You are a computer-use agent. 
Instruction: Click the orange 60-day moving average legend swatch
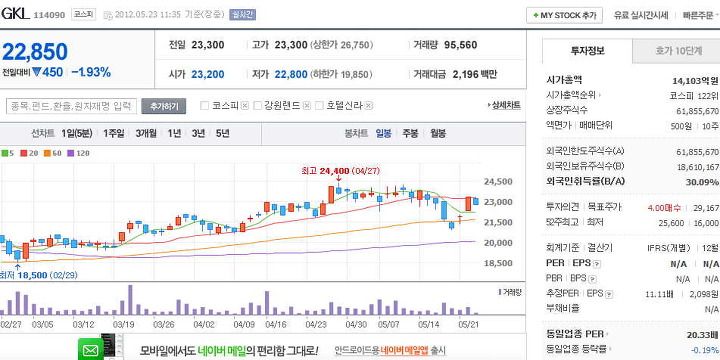pos(47,153)
